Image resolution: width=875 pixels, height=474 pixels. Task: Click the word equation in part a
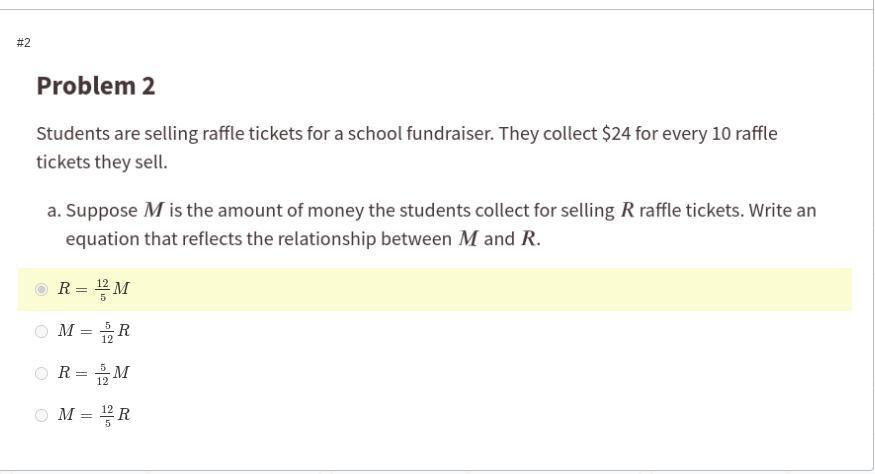click(101, 239)
